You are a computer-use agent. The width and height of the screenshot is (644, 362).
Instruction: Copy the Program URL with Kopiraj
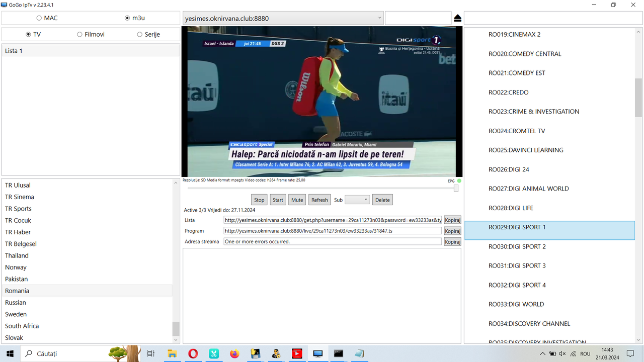click(452, 231)
